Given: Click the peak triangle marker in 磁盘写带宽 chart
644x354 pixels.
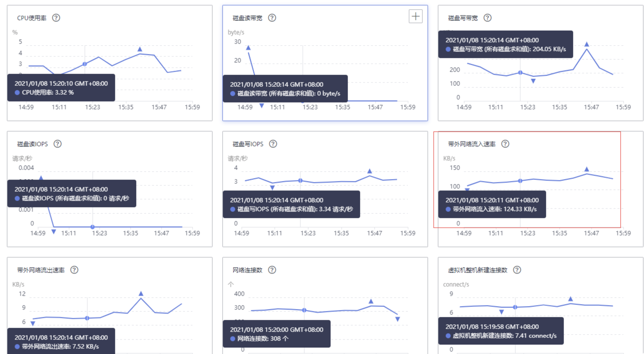Looking at the screenshot, I should coord(587,44).
